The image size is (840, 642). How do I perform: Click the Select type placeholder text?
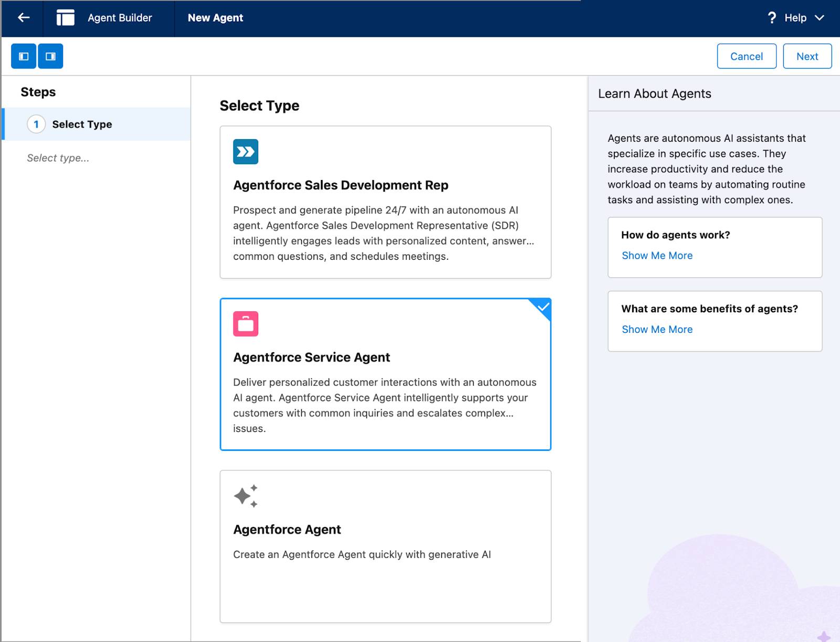click(58, 157)
